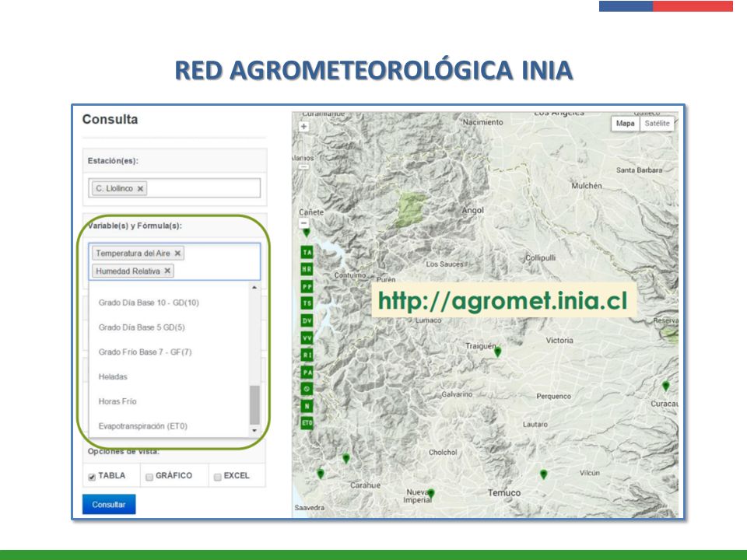
Task: Switch the map to Satélite view
Action: click(x=657, y=124)
